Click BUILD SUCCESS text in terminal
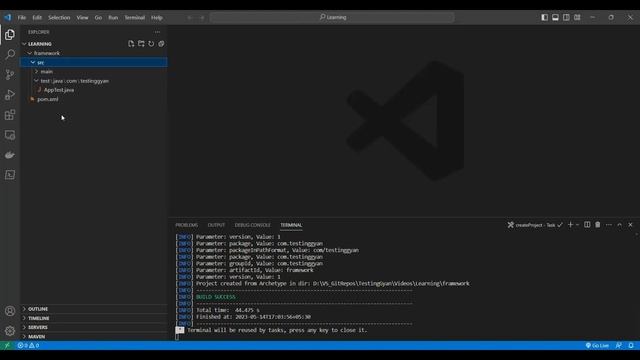The height and width of the screenshot is (360, 640). point(216,297)
